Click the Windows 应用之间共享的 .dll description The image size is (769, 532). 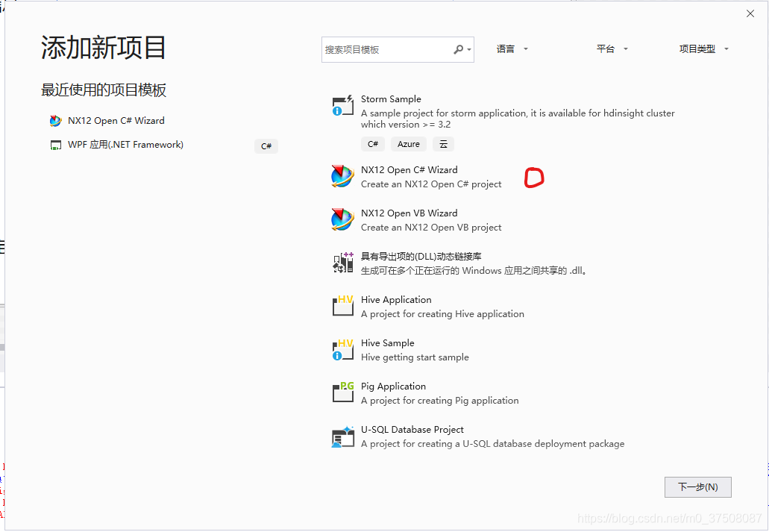[474, 271]
